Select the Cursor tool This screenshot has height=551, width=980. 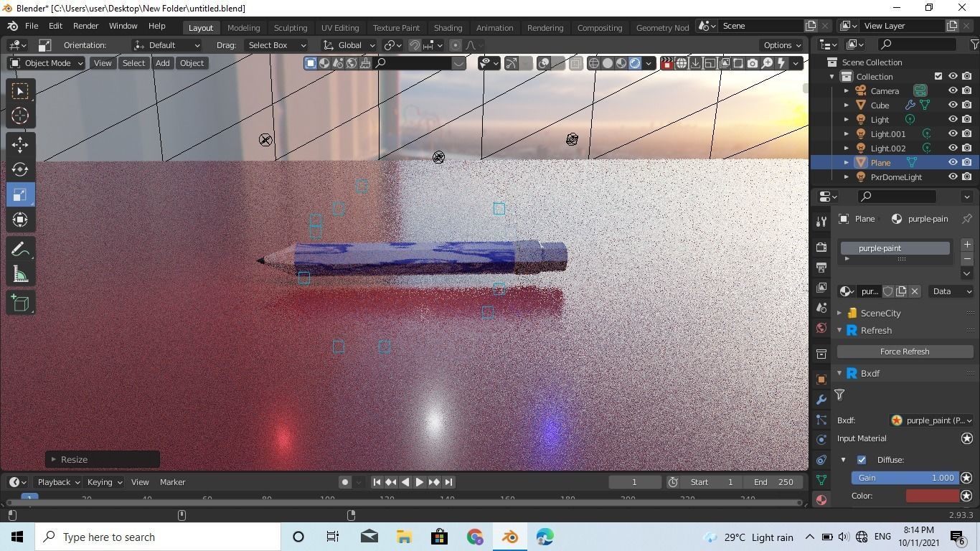point(20,116)
